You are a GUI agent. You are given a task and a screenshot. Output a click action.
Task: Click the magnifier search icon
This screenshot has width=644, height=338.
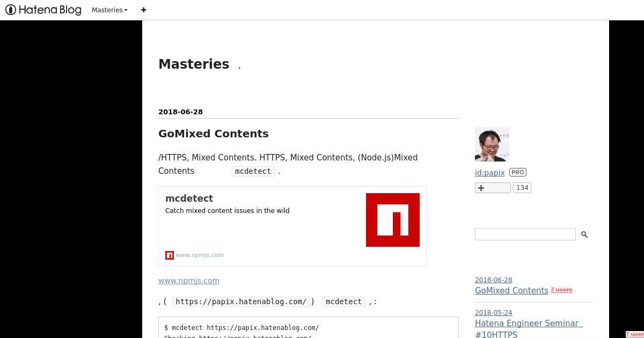pyautogui.click(x=584, y=234)
